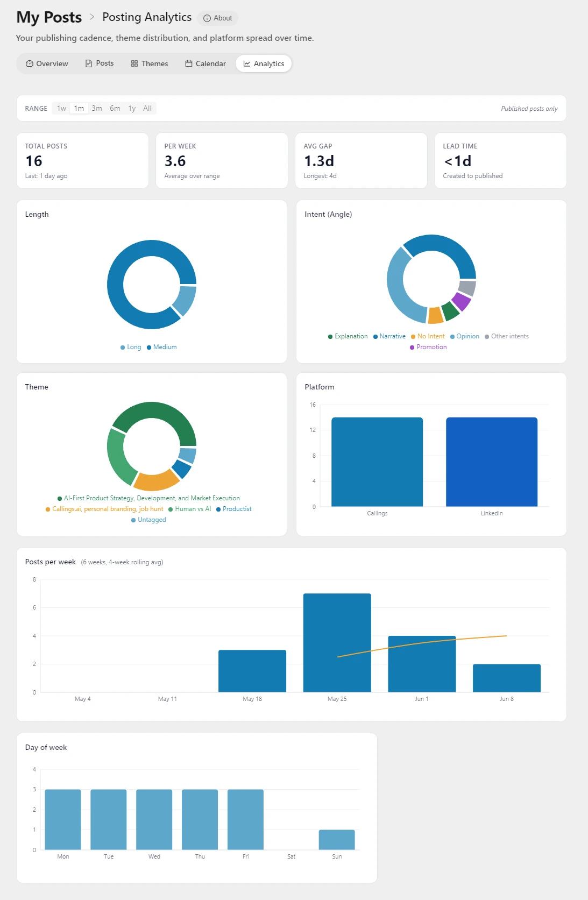Toggle Promotion intent legend item

[428, 348]
